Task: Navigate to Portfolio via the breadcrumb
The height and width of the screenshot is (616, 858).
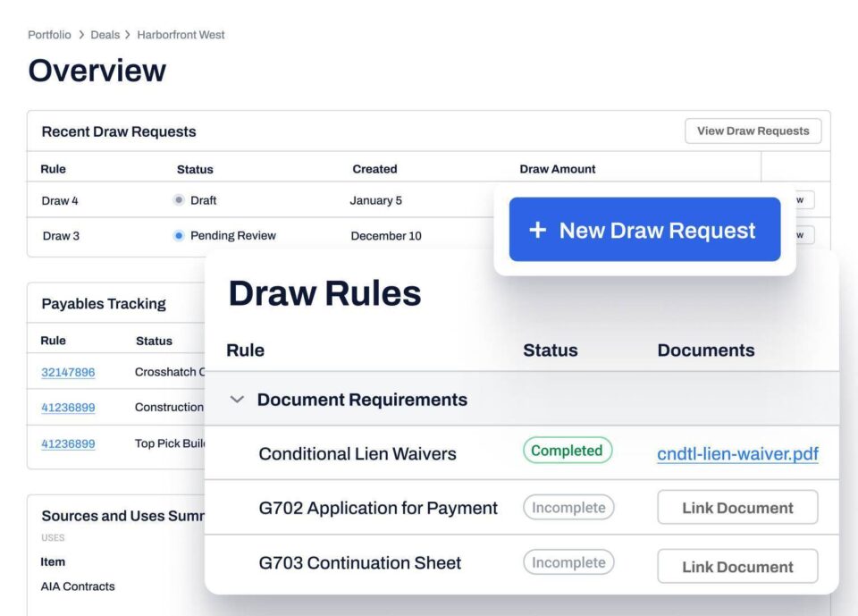Action: (x=48, y=35)
